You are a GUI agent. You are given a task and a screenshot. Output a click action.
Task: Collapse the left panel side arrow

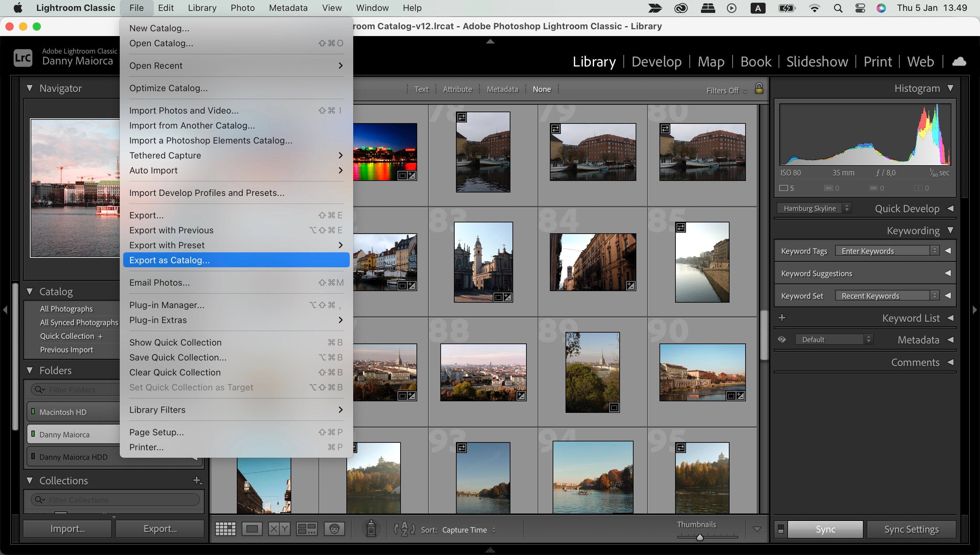coord(6,310)
